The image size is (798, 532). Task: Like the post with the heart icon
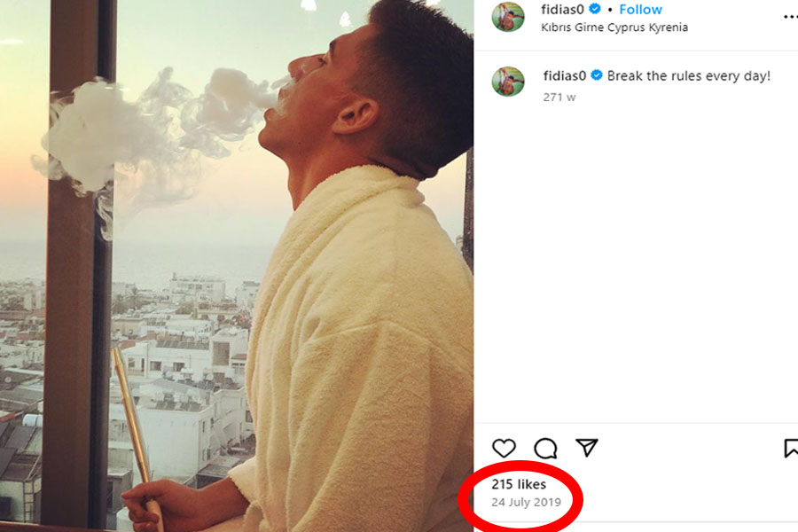pyautogui.click(x=504, y=449)
